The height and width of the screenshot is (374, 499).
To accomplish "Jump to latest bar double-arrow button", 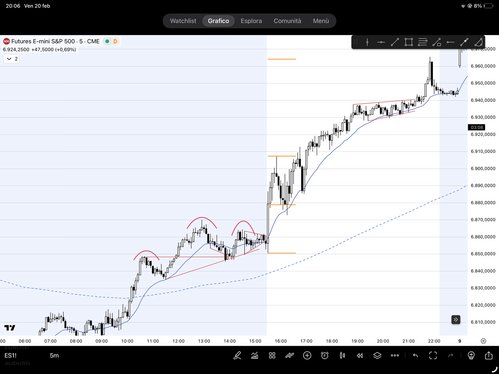I will pyautogui.click(x=456, y=320).
